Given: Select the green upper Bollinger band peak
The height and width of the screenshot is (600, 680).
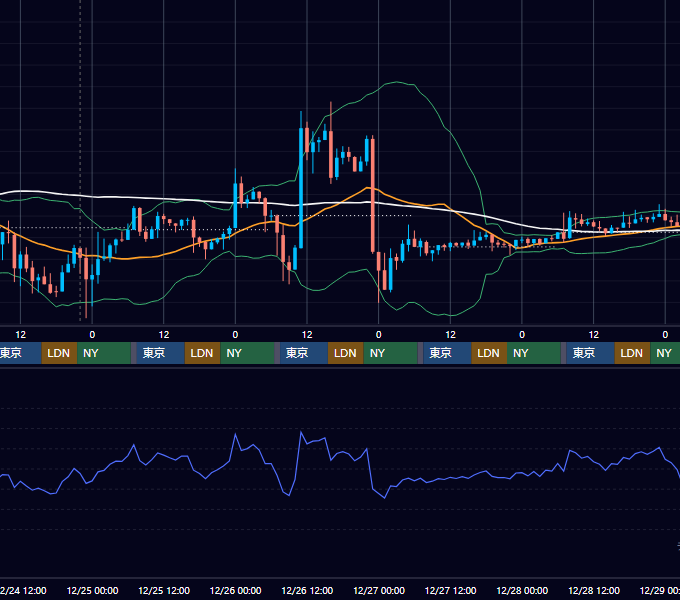Looking at the screenshot, I should click(397, 82).
